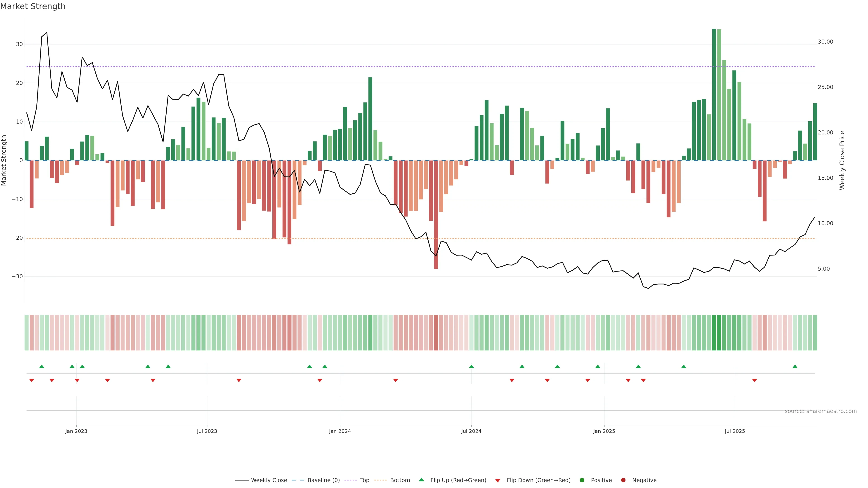Click the green Positive circle legend icon
Image resolution: width=868 pixels, height=488 pixels.
coord(582,480)
